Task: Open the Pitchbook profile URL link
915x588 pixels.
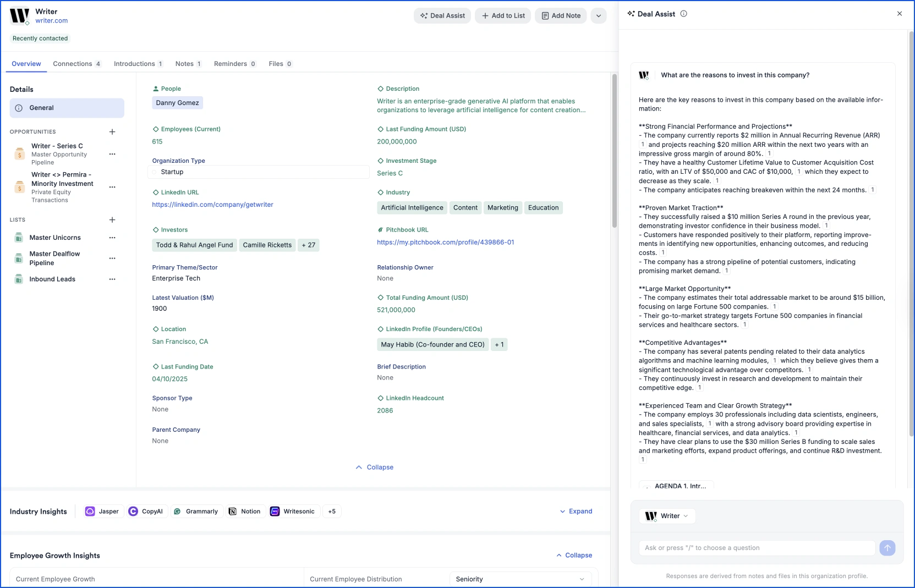Action: click(x=446, y=242)
